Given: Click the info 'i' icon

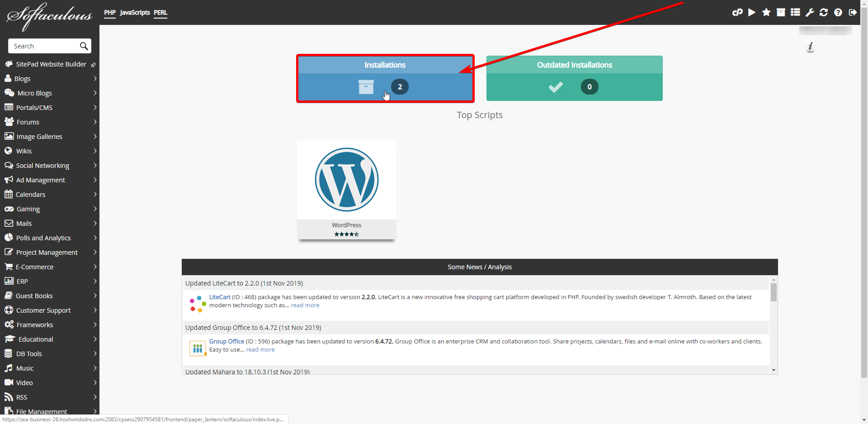Looking at the screenshot, I should coord(811,46).
